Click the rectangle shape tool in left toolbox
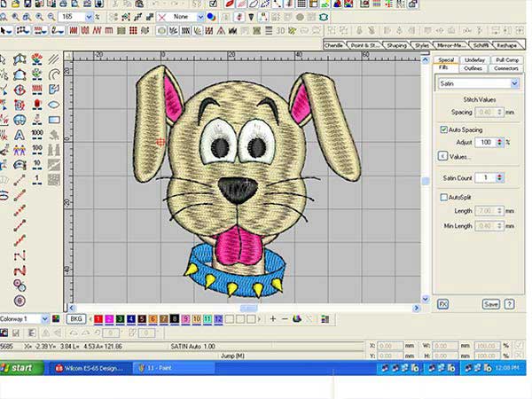532x399 pixels. pyautogui.click(x=55, y=121)
